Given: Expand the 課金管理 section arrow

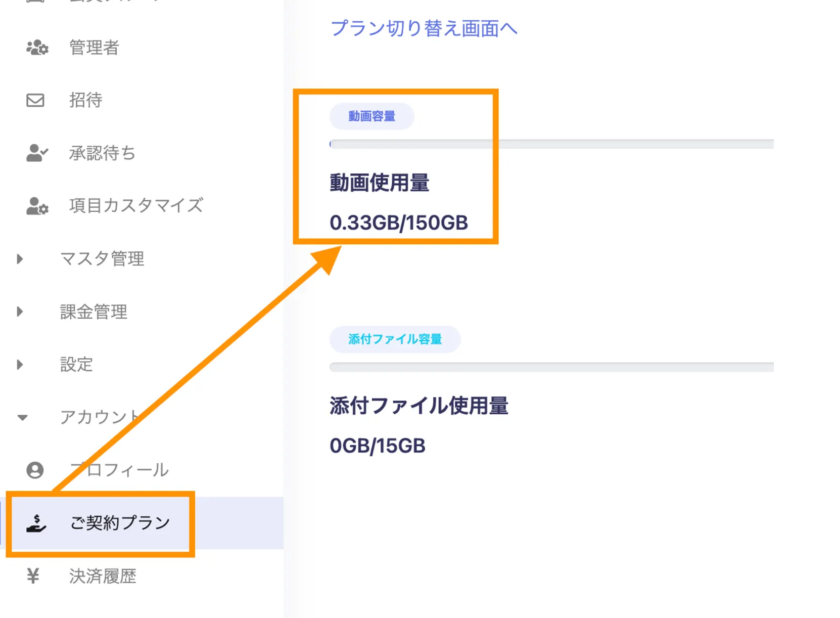Looking at the screenshot, I should 20,312.
